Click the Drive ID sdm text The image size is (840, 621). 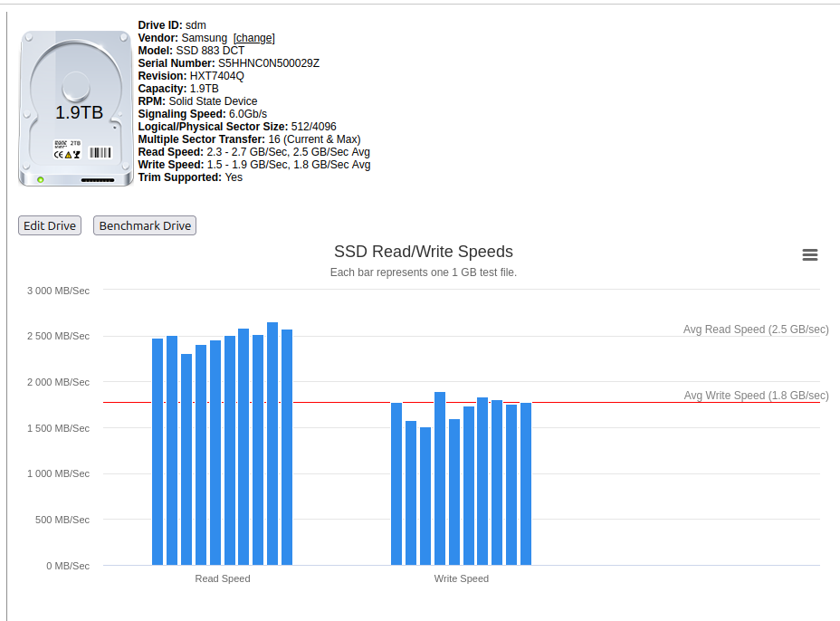(172, 25)
